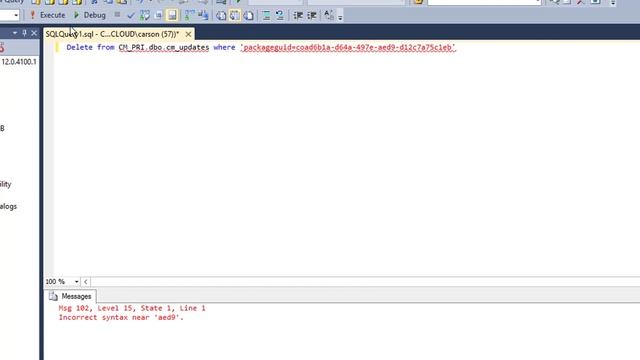The height and width of the screenshot is (360, 640).
Task: Display the estimated execution plan
Action: (x=145, y=16)
